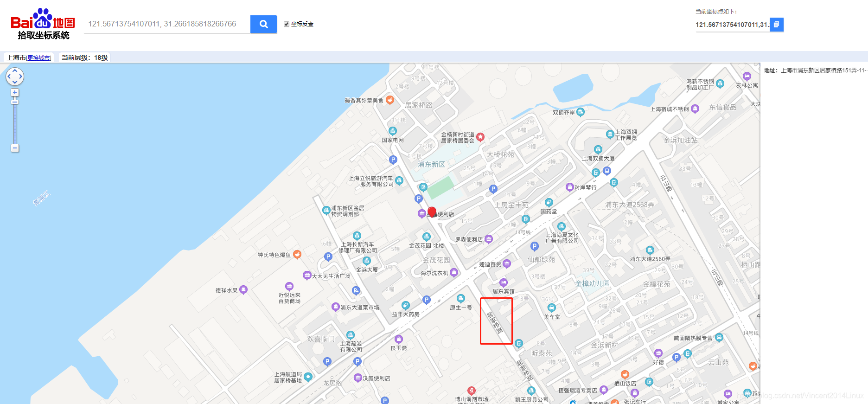The image size is (868, 404).
Task: Click the 浦东大道2568弄 label
Action: pos(630,205)
